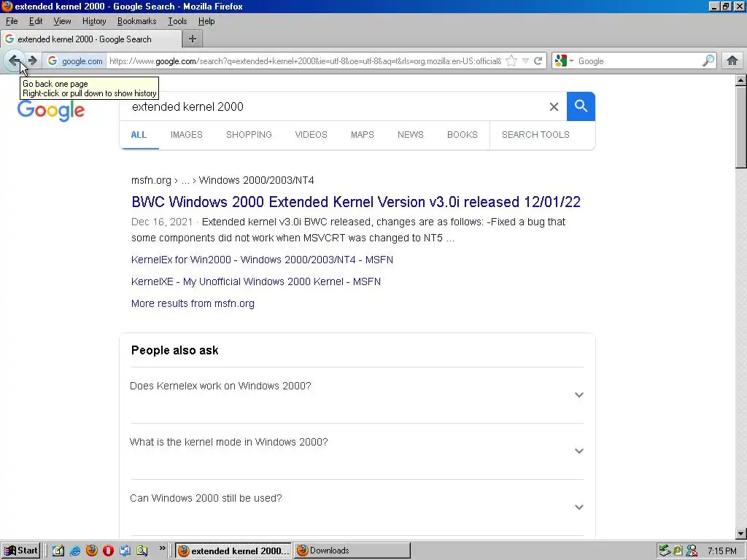This screenshot has width=747, height=560.
Task: Open the Tools menu
Action: coord(177,21)
